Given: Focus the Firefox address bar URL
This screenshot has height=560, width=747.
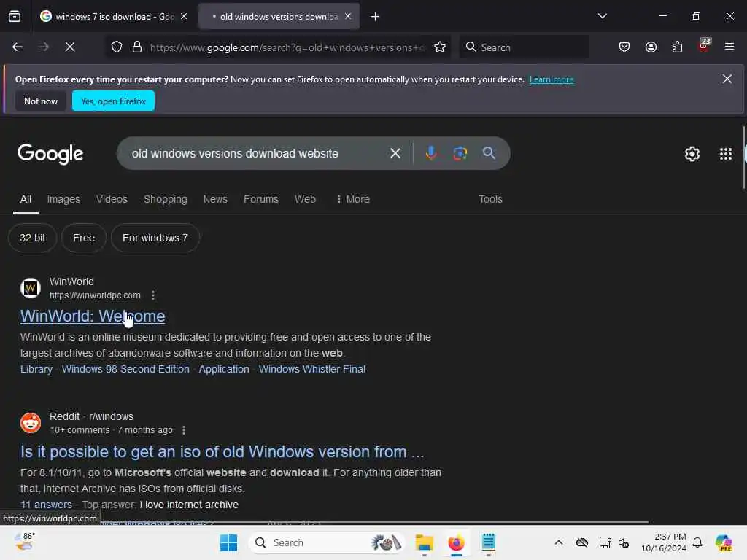Looking at the screenshot, I should tap(287, 47).
